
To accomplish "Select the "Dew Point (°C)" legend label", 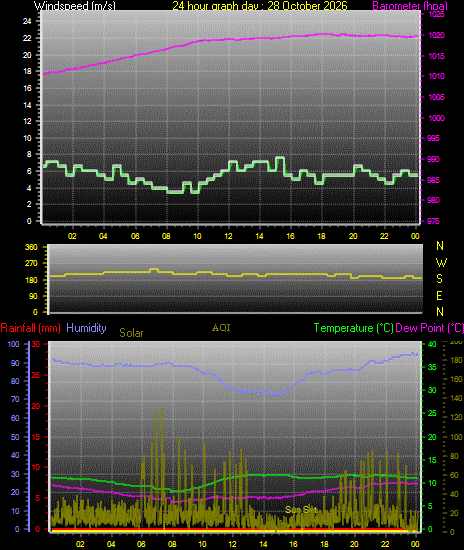I will coord(429,328).
